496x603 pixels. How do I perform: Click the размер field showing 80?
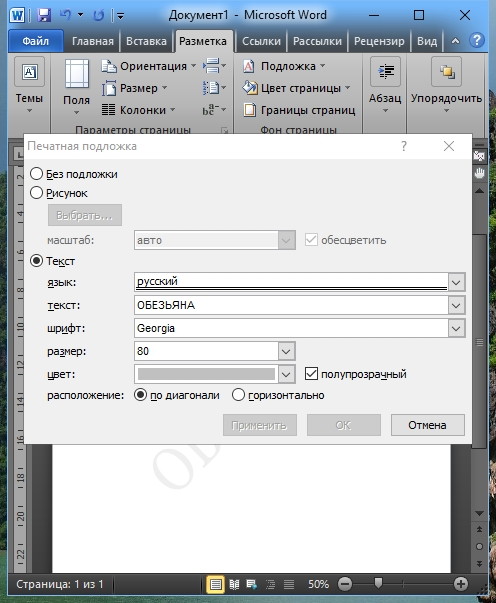pos(206,351)
